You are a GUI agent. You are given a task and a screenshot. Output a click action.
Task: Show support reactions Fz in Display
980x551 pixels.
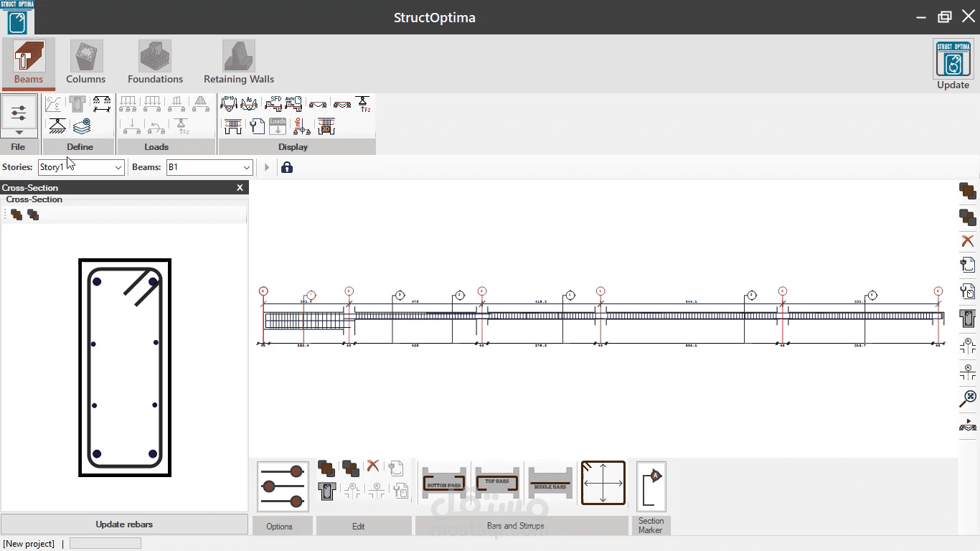pyautogui.click(x=364, y=104)
